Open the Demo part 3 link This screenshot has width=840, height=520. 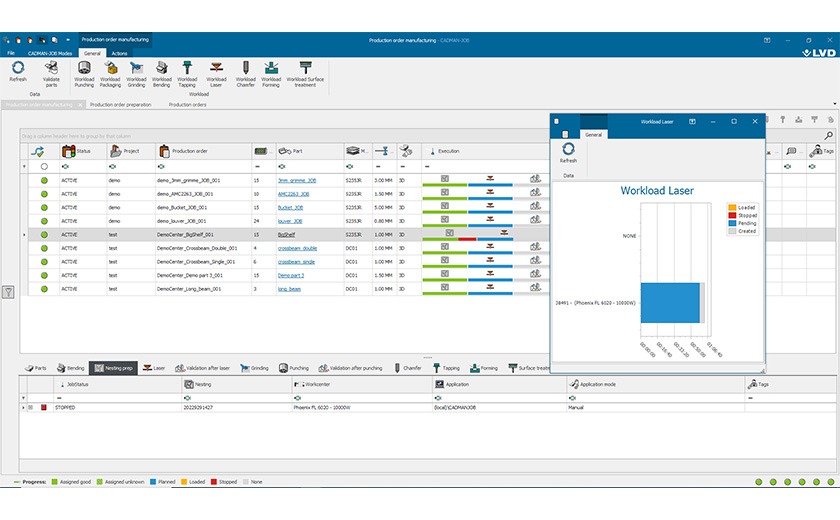click(x=291, y=275)
